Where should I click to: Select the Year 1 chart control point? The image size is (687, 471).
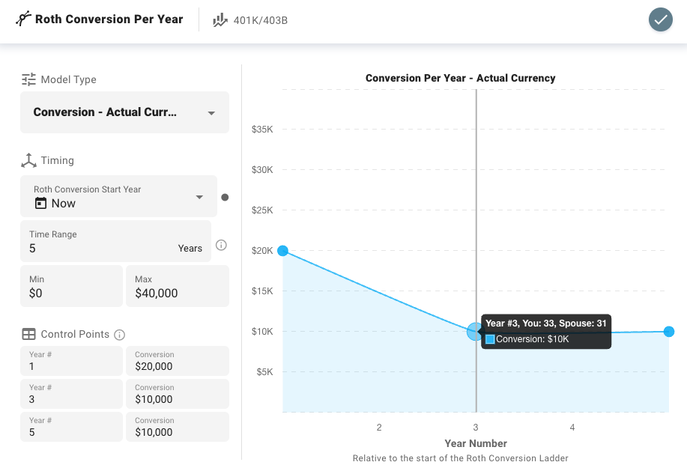pos(283,251)
